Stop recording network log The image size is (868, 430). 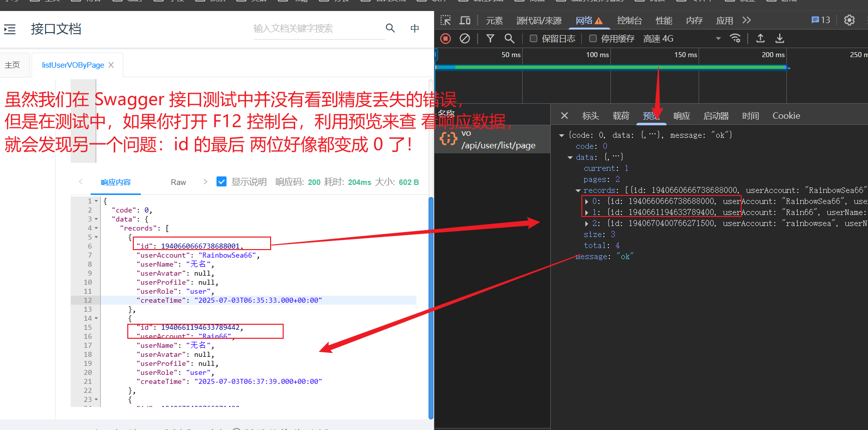(x=446, y=39)
